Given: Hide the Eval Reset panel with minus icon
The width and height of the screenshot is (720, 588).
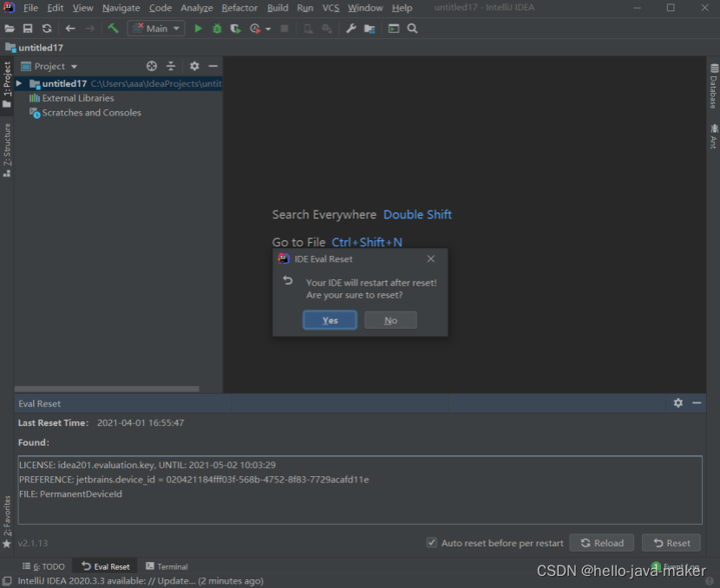Looking at the screenshot, I should 697,403.
